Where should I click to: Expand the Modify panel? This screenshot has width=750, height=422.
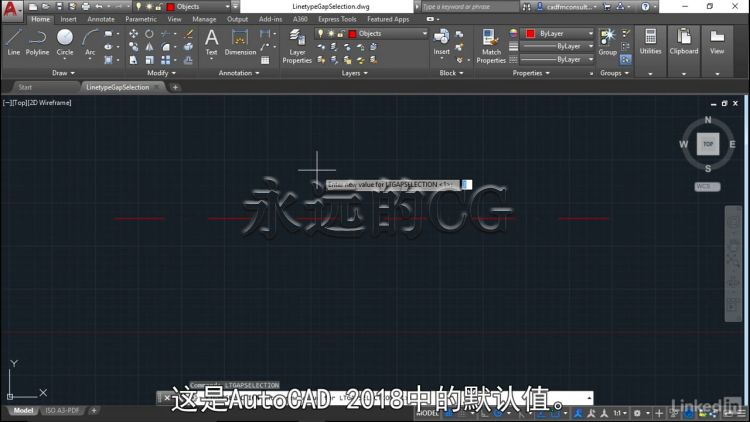tap(162, 73)
